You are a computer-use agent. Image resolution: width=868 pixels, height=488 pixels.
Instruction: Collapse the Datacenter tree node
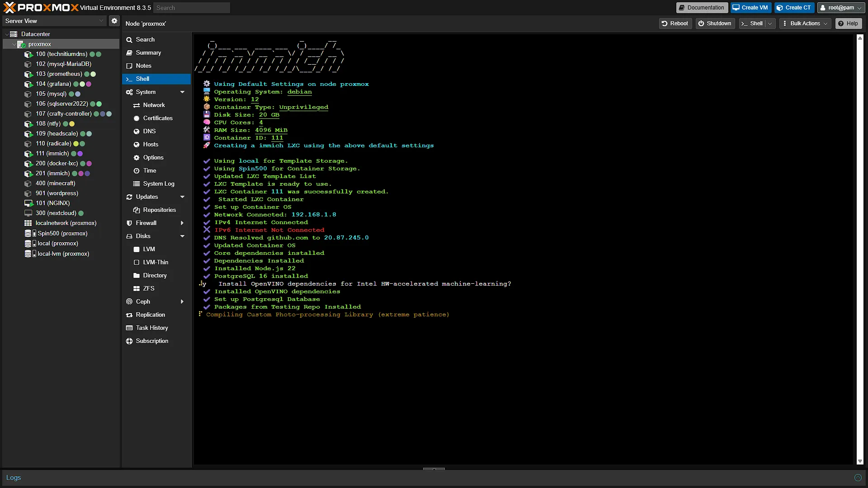click(7, 34)
